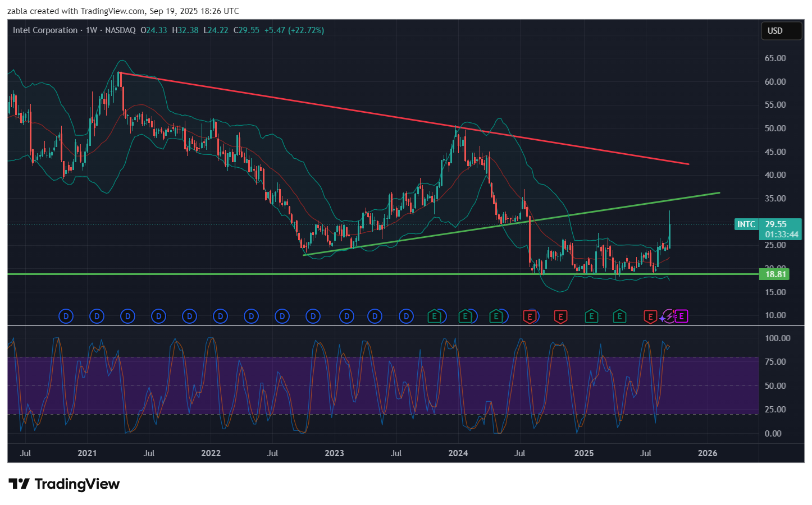Open the red earnings marker for October 2024

[560, 317]
